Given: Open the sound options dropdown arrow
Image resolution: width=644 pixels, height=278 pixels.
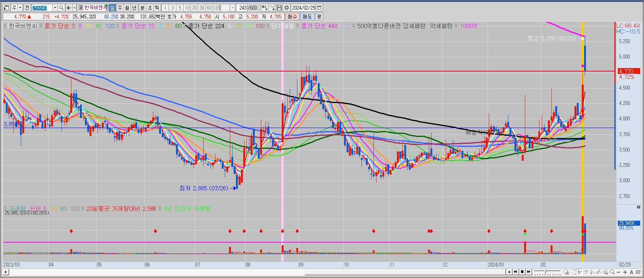Looking at the screenshot, I should (x=74, y=8).
